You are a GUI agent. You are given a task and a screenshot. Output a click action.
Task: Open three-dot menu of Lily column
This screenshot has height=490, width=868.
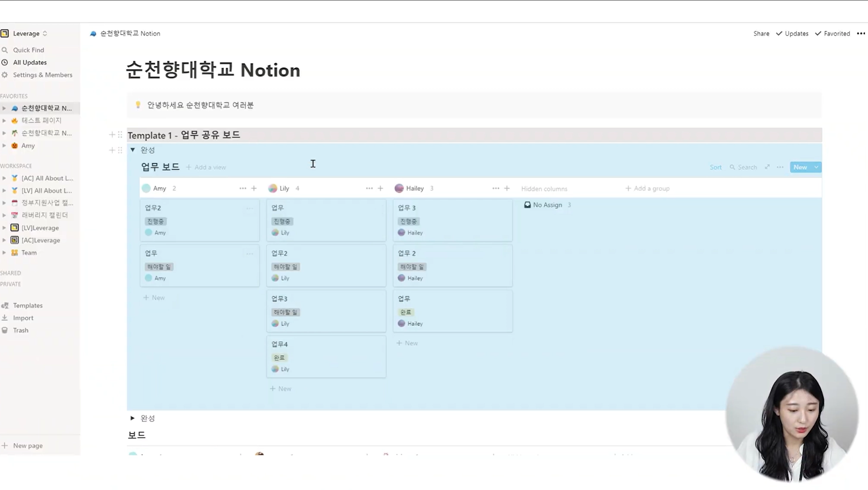click(x=369, y=188)
